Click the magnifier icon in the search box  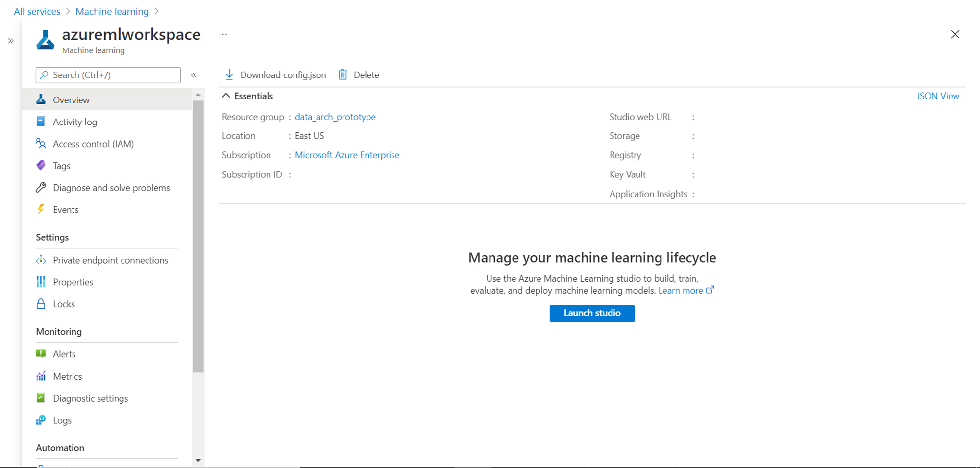coord(45,74)
